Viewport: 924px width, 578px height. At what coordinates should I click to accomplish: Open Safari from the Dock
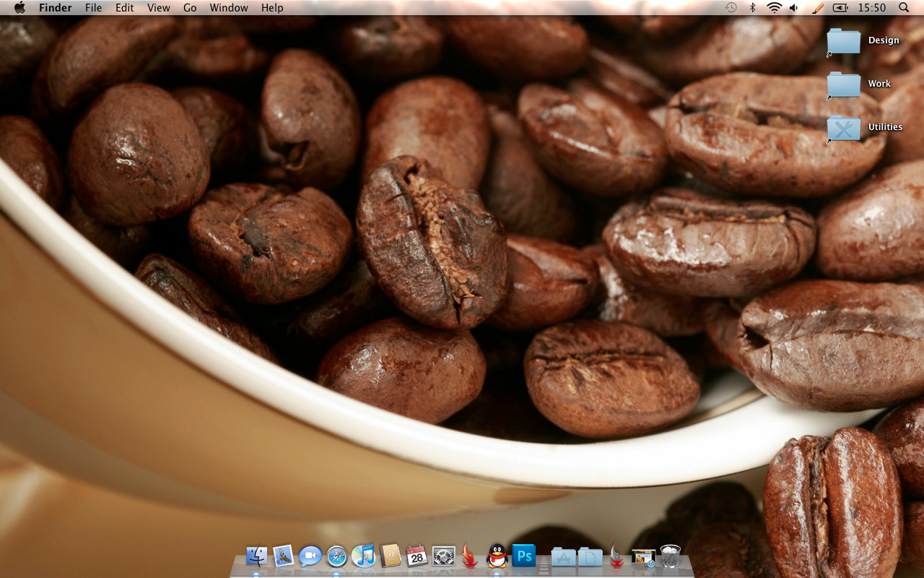(336, 556)
